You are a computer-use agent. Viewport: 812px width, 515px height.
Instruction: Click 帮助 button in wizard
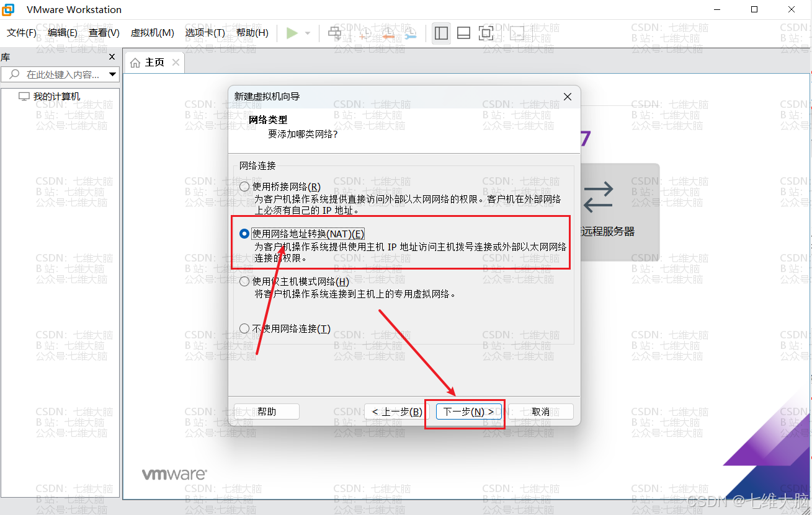[267, 412]
